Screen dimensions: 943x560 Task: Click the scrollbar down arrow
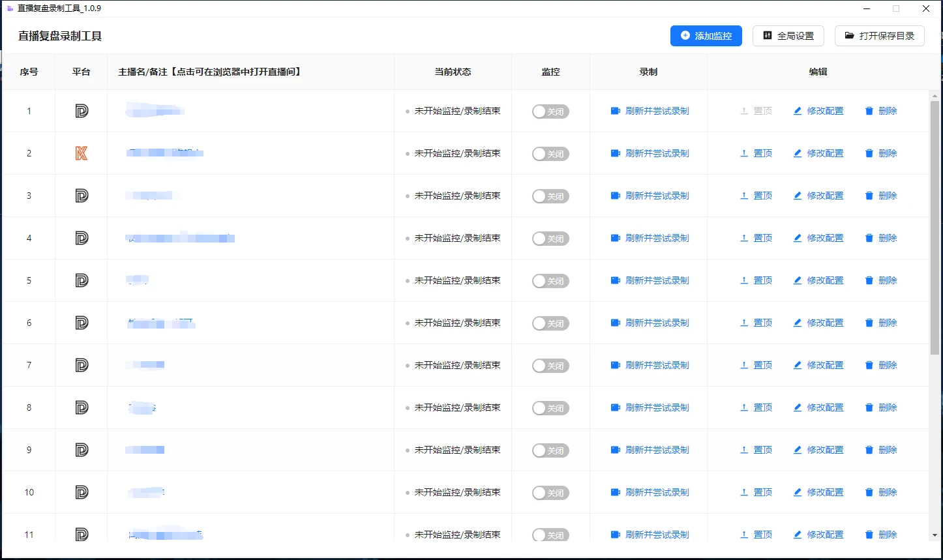(935, 536)
